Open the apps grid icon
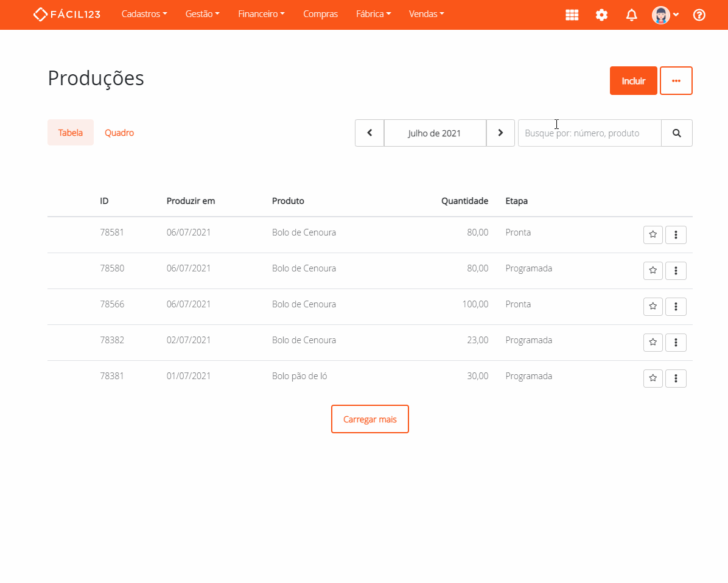 coord(572,15)
